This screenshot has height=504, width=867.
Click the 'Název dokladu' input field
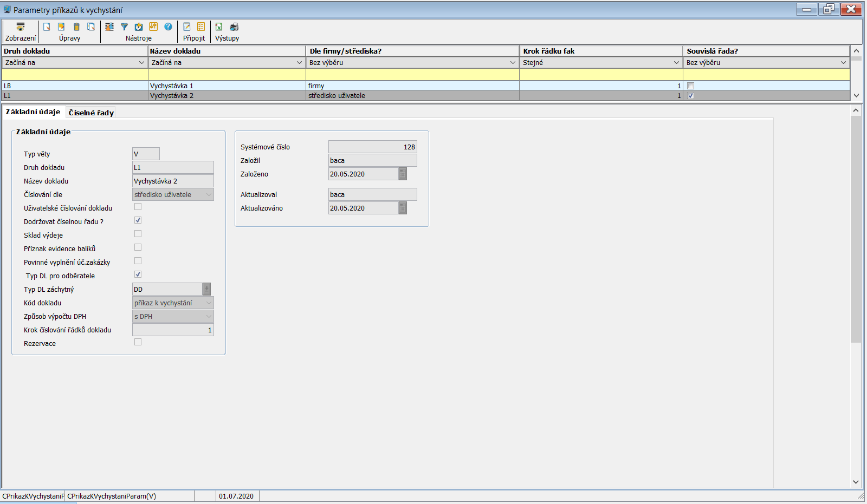pos(173,181)
